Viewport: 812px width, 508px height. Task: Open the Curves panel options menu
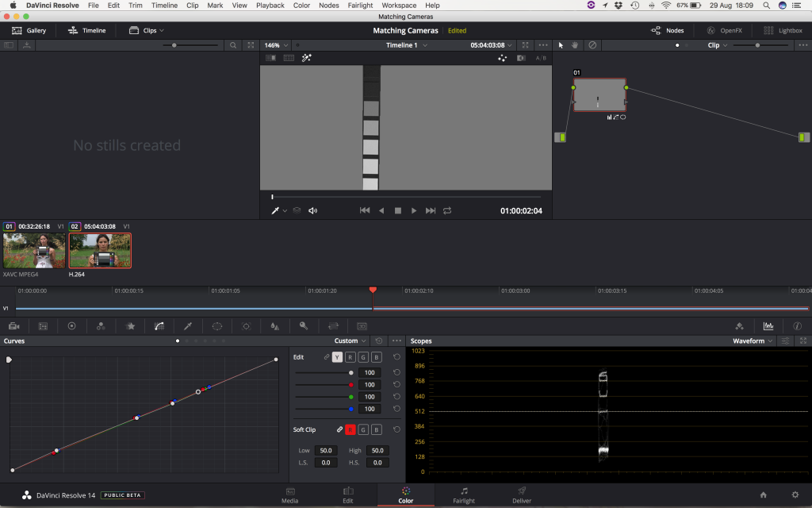click(396, 341)
